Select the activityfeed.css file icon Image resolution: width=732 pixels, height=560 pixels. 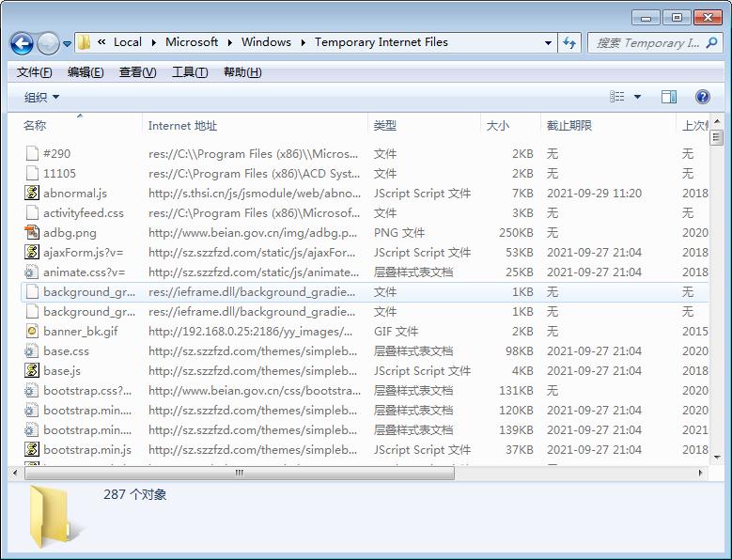(32, 212)
